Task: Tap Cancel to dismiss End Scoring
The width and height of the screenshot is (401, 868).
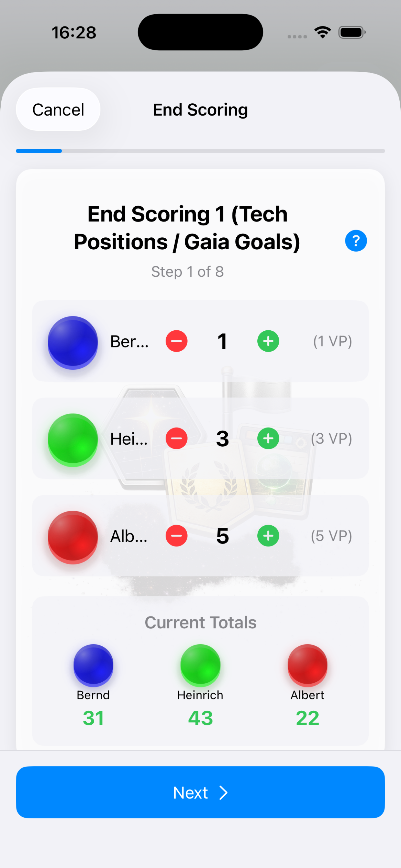Action: click(x=58, y=109)
